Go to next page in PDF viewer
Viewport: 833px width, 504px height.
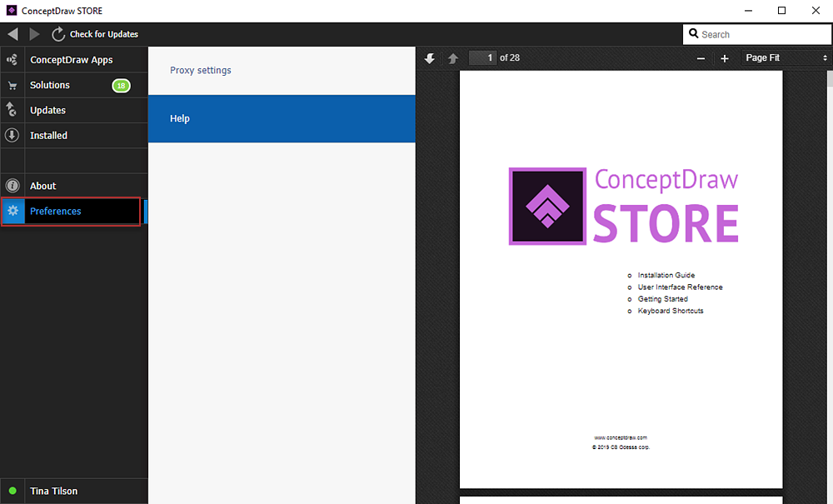point(430,58)
